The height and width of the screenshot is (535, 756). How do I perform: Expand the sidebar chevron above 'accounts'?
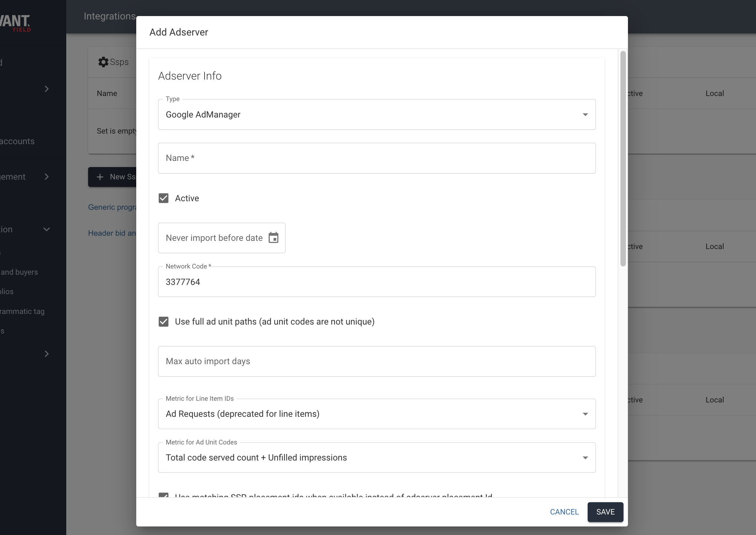pos(47,89)
